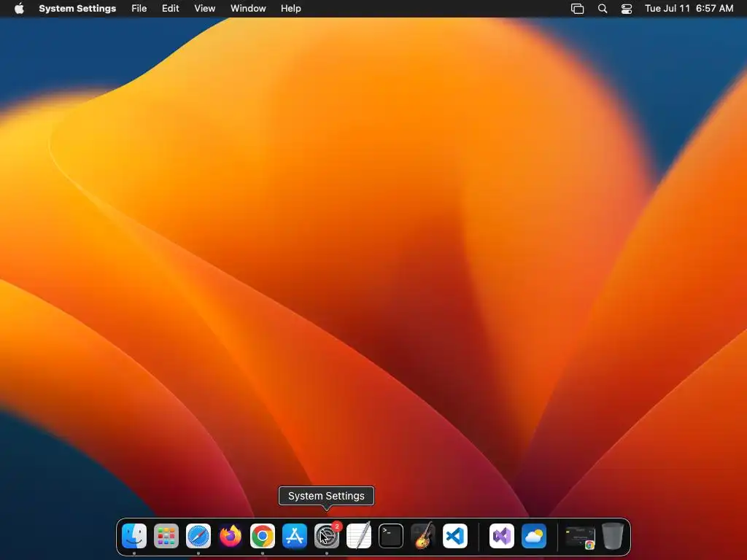The width and height of the screenshot is (747, 560).
Task: Launch Terminal from the Dock
Action: 391,536
